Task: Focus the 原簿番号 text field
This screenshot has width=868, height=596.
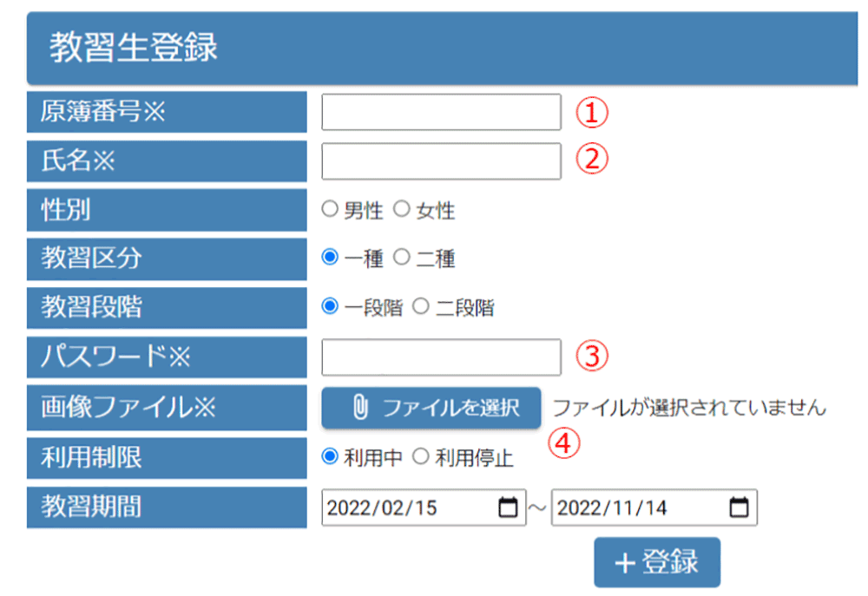Action: tap(441, 112)
